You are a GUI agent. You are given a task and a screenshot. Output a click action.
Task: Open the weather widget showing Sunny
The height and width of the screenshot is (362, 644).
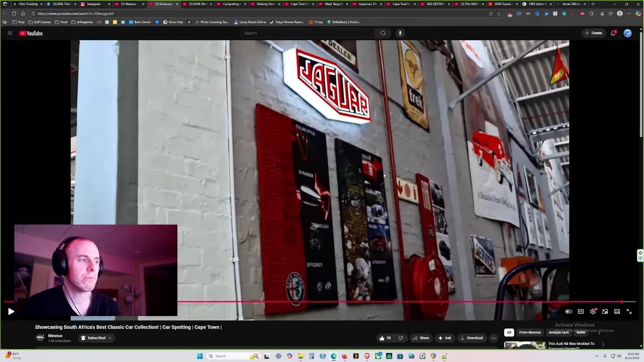tap(13, 356)
